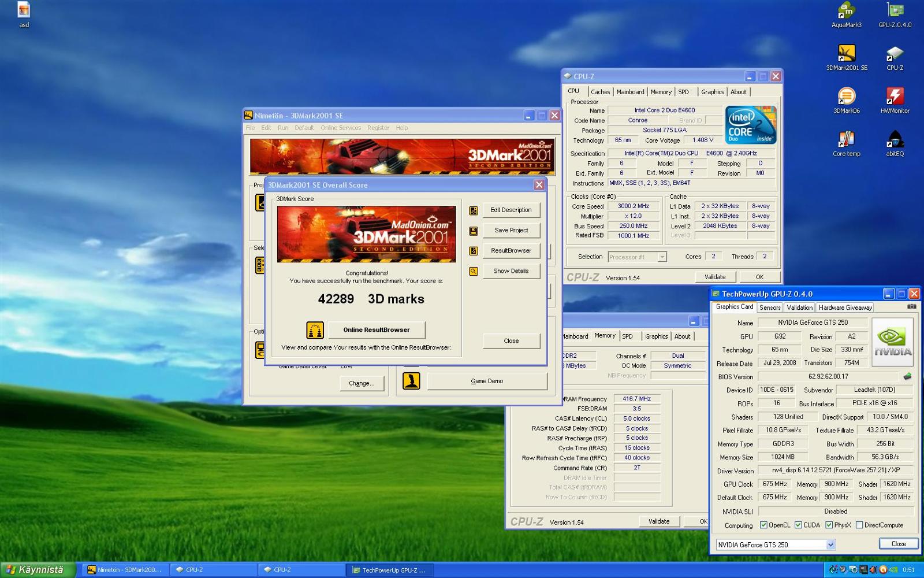Open the CPU-Z desktop shortcut

coord(895,57)
